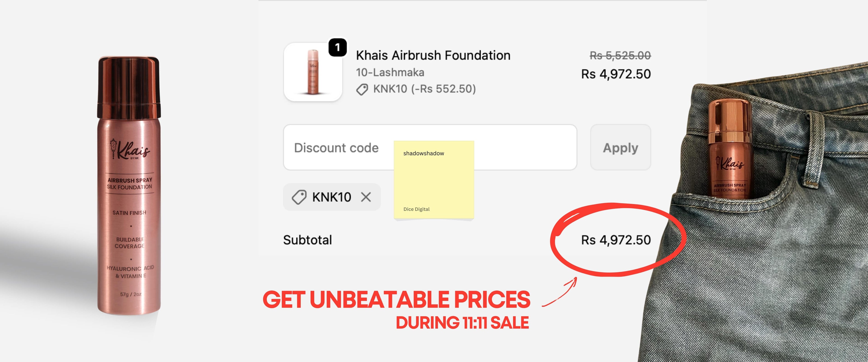
Task: Open the Khais Airbrush Foundation cart thumbnail
Action: pyautogui.click(x=313, y=72)
